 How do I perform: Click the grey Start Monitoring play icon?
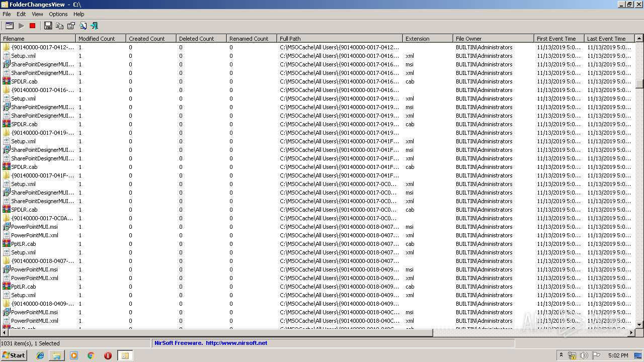21,26
